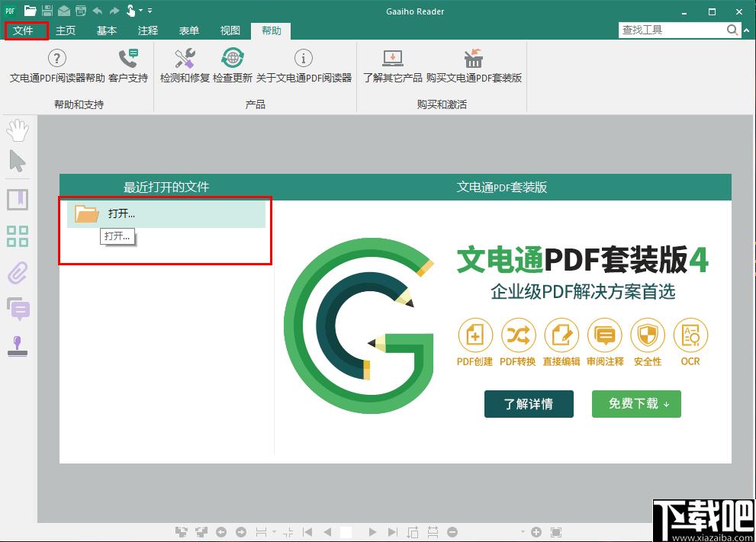
Task: Go to previous page arrow in status bar
Action: (327, 532)
